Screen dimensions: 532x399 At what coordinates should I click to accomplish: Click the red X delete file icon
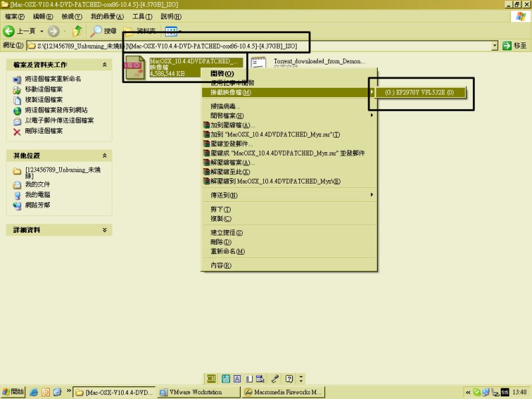tap(17, 132)
